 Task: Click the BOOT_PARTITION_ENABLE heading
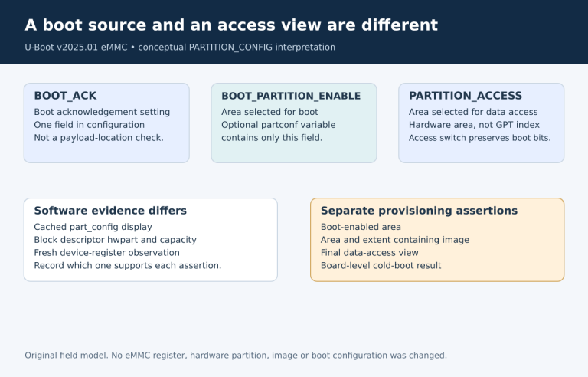pos(291,96)
